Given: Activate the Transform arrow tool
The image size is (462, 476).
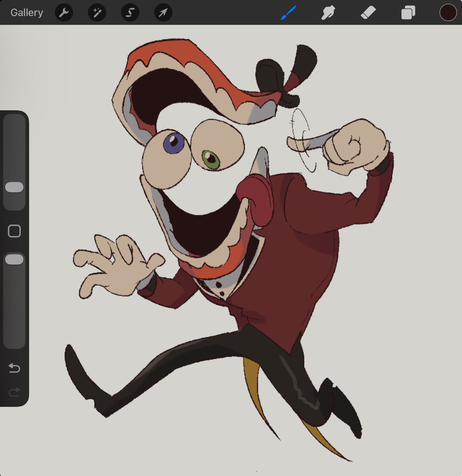Looking at the screenshot, I should (x=163, y=13).
